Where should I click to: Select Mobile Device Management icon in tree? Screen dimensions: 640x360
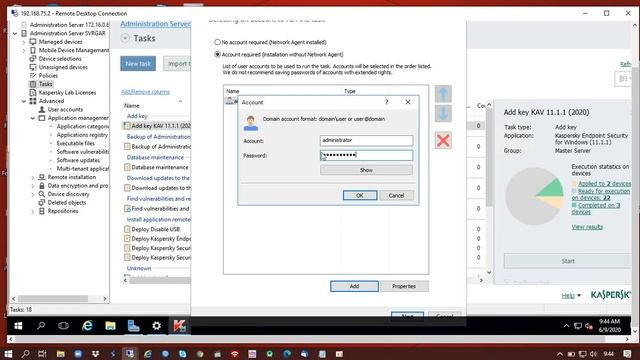point(33,50)
